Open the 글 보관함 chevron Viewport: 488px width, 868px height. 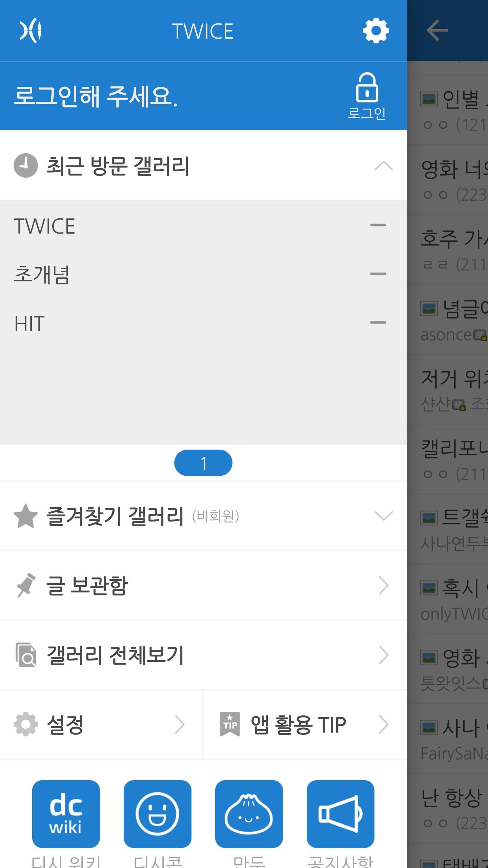384,586
